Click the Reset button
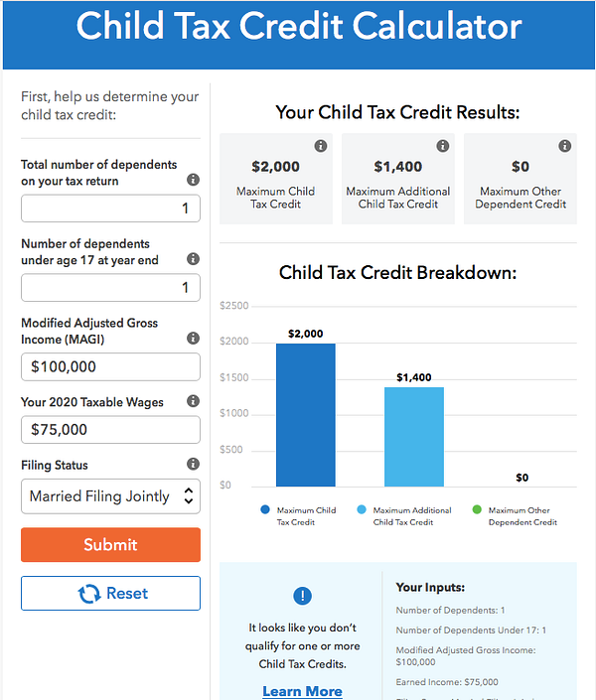 110,594
